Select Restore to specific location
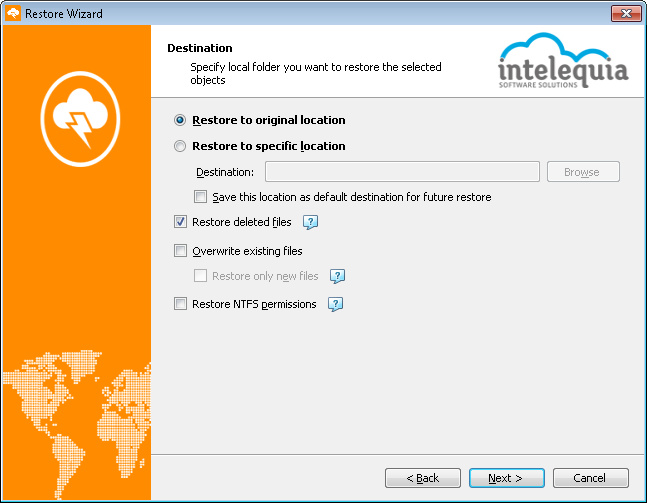The width and height of the screenshot is (647, 503). pos(180,146)
